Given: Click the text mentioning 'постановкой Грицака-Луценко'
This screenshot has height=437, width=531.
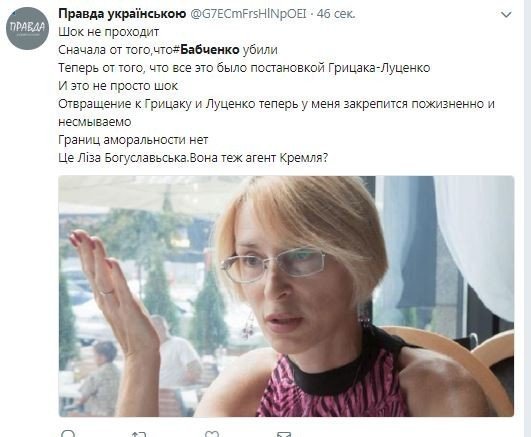Looking at the screenshot, I should (x=340, y=68).
